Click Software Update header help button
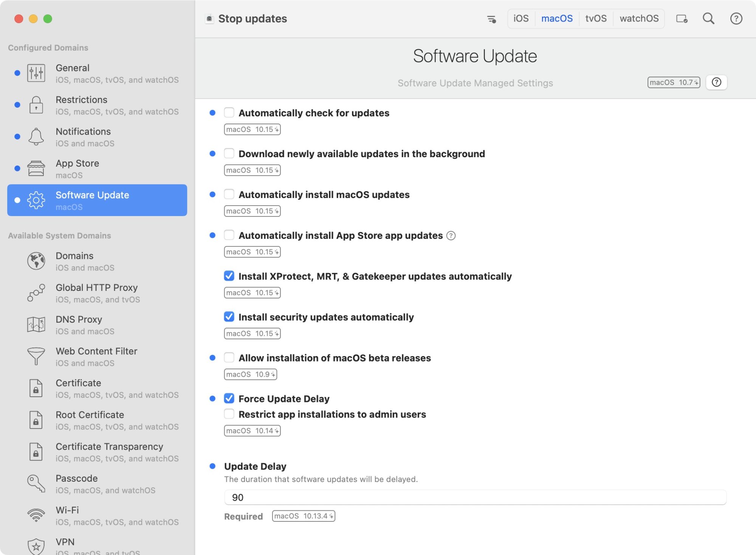This screenshot has width=756, height=555. [716, 82]
